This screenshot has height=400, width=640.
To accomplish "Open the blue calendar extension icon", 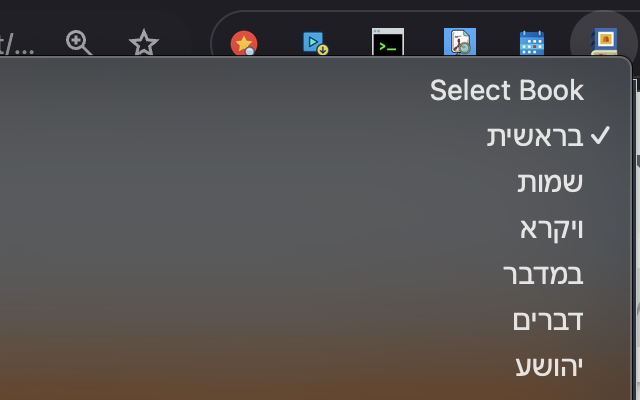I will [532, 43].
